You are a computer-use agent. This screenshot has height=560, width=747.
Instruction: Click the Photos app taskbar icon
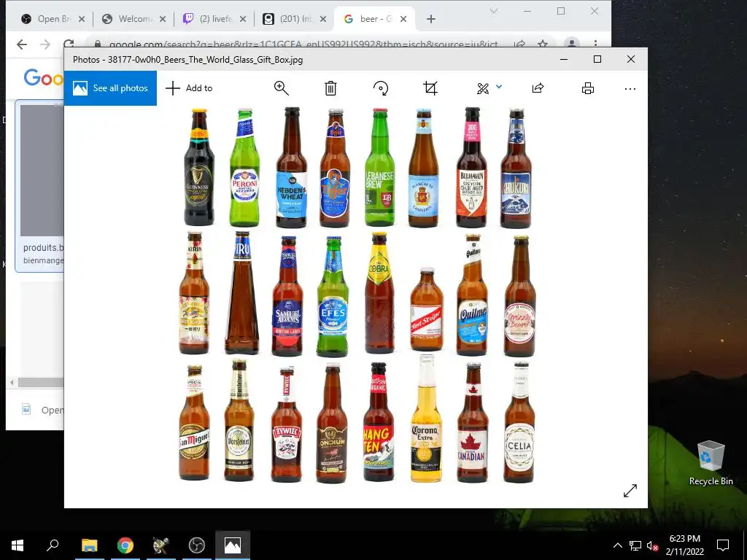point(233,545)
